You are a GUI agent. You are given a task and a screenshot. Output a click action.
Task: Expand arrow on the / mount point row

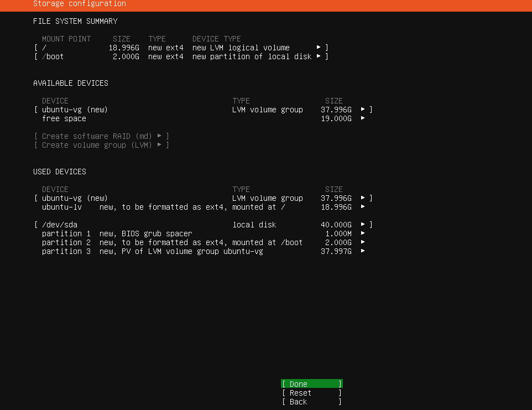point(319,47)
